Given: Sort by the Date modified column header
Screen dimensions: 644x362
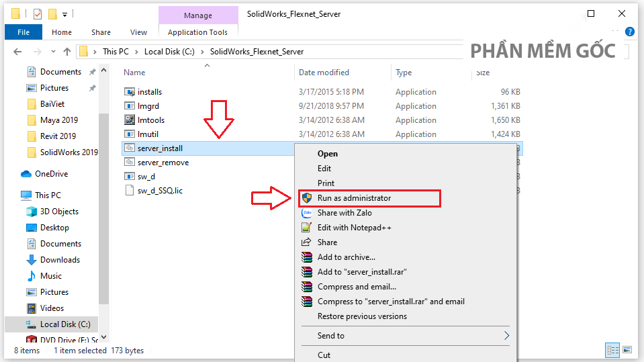Looking at the screenshot, I should click(324, 73).
